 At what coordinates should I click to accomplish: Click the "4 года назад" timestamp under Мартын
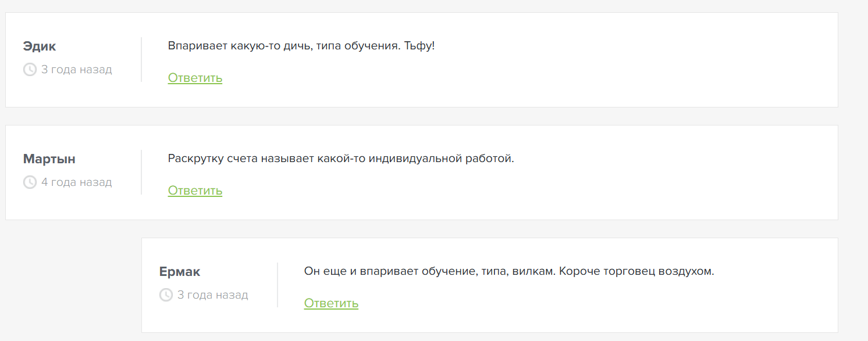(x=77, y=182)
